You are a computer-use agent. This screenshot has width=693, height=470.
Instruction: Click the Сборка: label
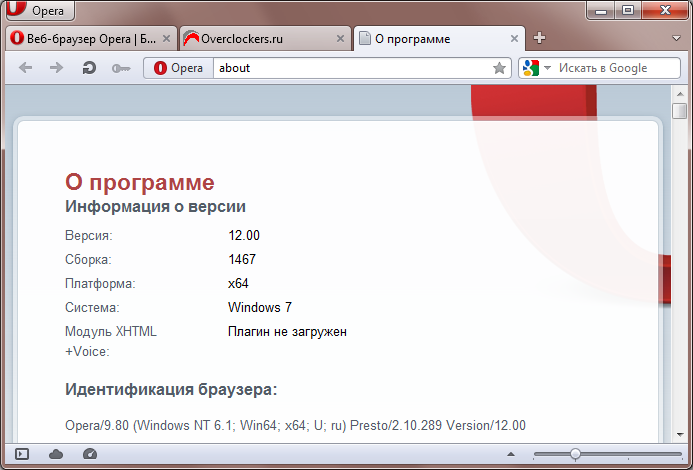tap(88, 259)
